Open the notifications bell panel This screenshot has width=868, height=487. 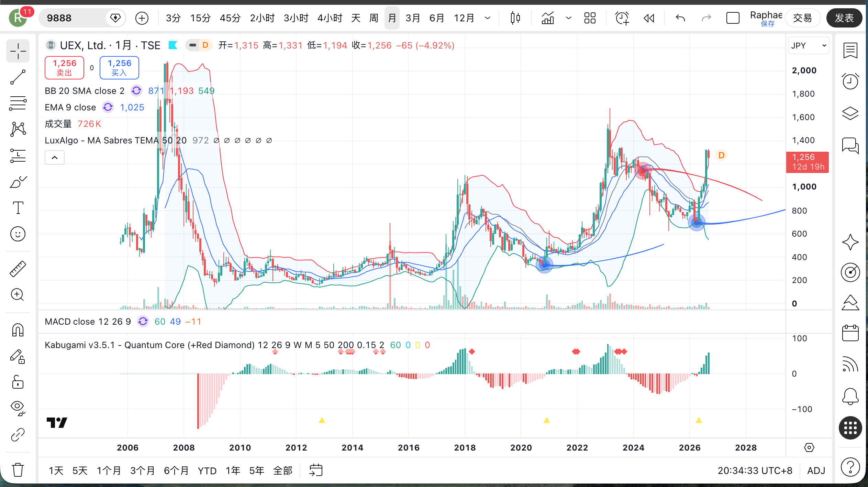(x=850, y=396)
